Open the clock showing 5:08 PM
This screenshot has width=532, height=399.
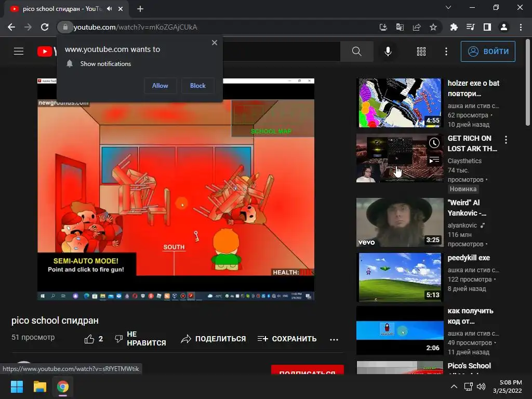point(508,387)
